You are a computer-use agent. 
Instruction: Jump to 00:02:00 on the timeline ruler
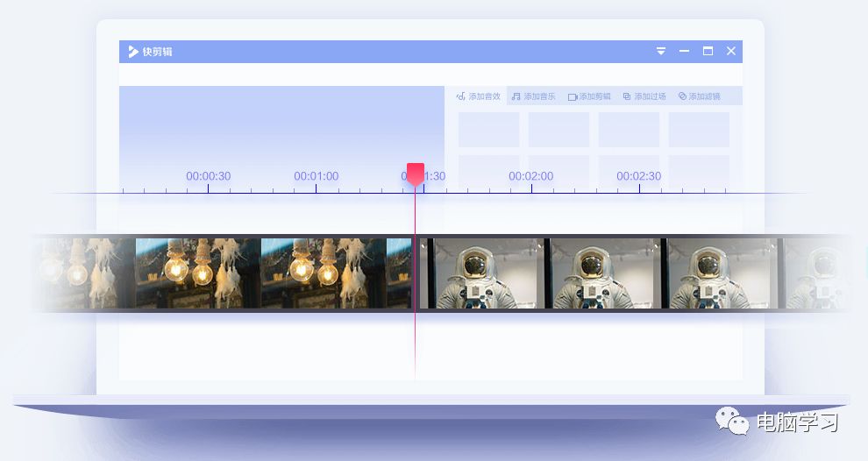(530, 176)
